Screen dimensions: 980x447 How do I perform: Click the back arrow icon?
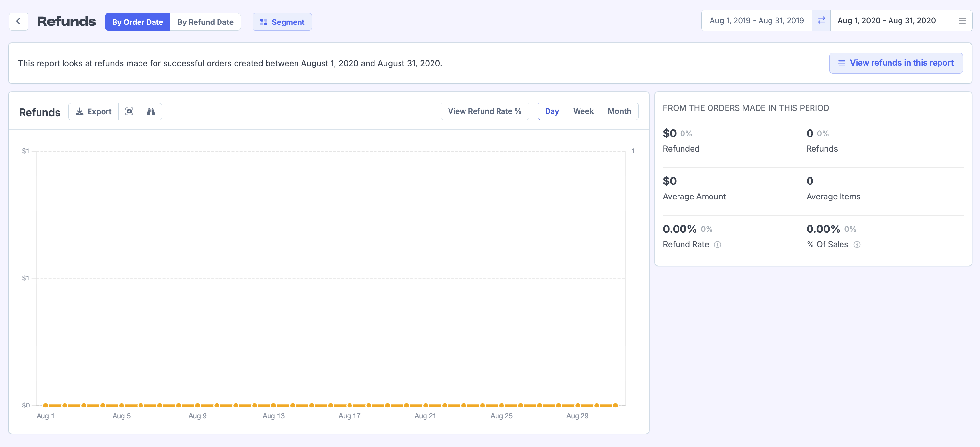tap(18, 21)
